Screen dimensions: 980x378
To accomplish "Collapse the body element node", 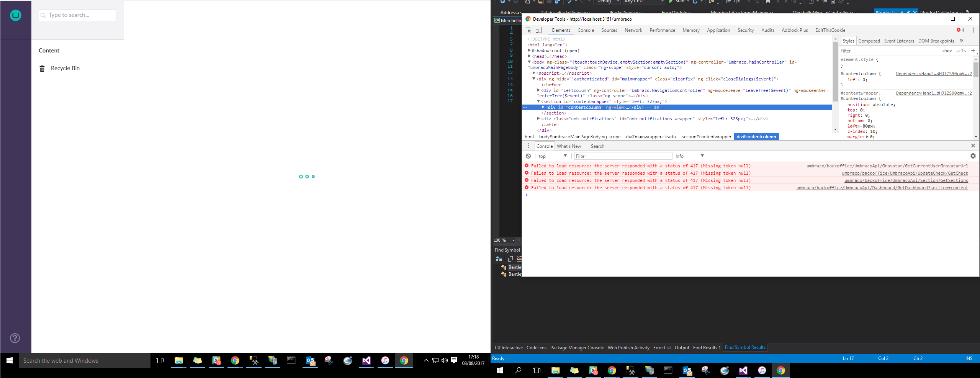I will click(529, 62).
